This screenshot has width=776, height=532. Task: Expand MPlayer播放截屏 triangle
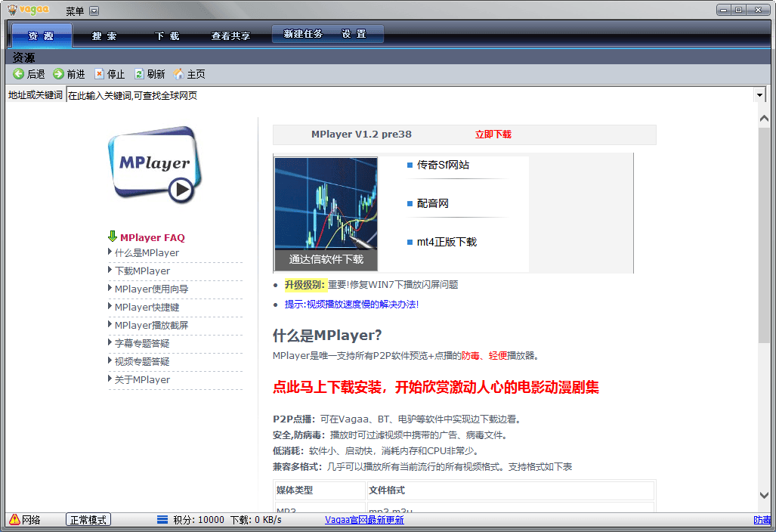pyautogui.click(x=110, y=324)
